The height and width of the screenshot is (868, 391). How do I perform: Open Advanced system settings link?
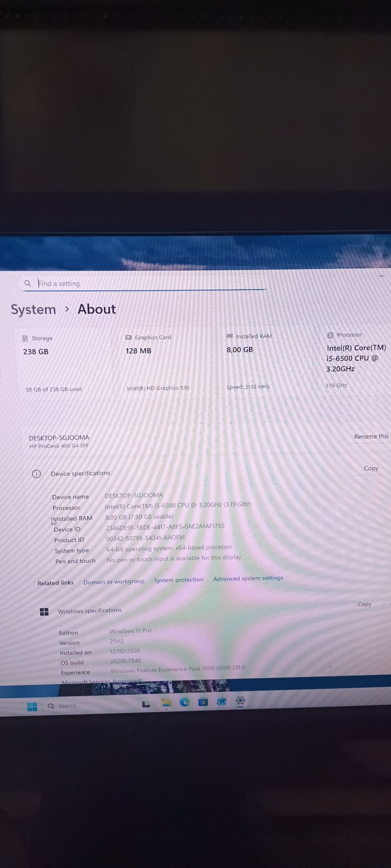coord(248,578)
